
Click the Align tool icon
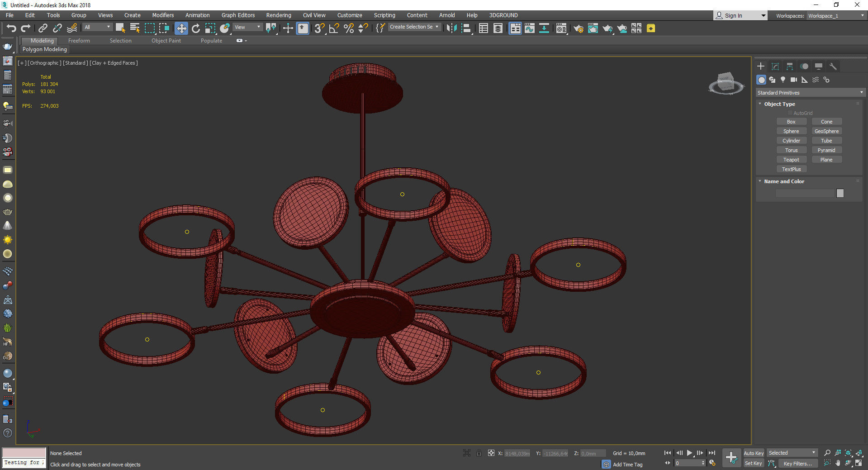[x=466, y=28]
